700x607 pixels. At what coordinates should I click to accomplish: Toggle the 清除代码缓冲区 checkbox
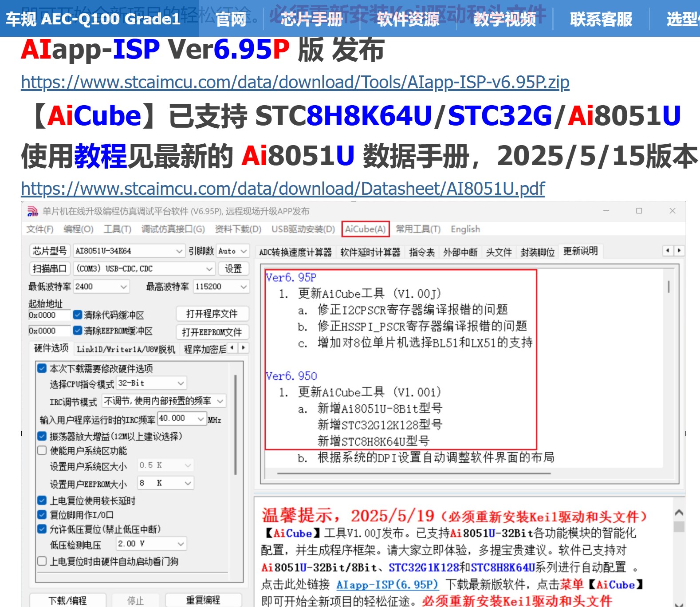pos(78,315)
